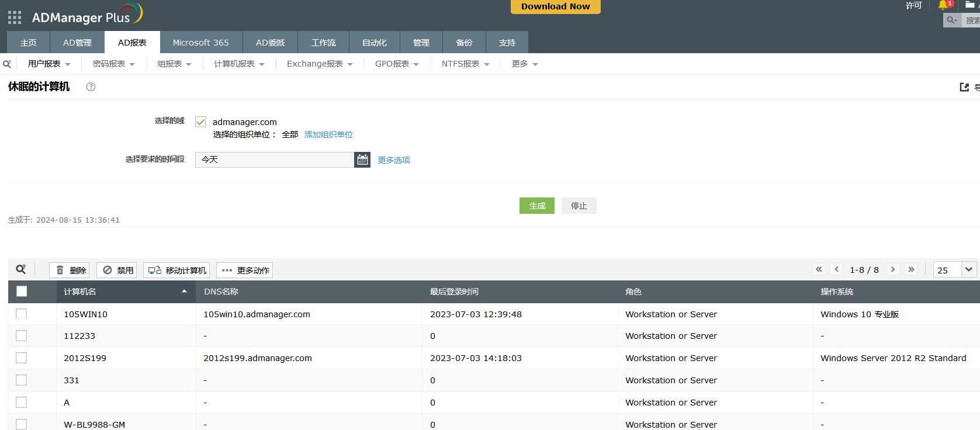Go to the previous results page

click(x=837, y=269)
